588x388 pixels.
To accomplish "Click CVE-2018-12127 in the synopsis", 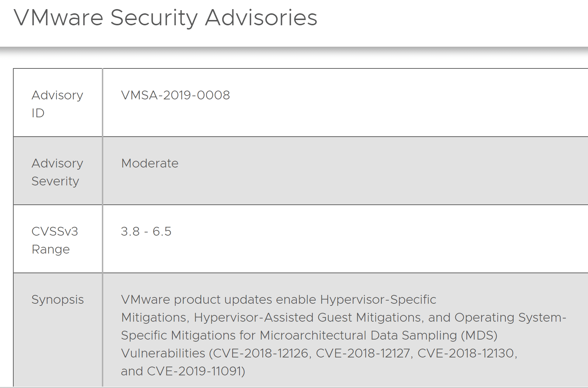I will tap(363, 353).
